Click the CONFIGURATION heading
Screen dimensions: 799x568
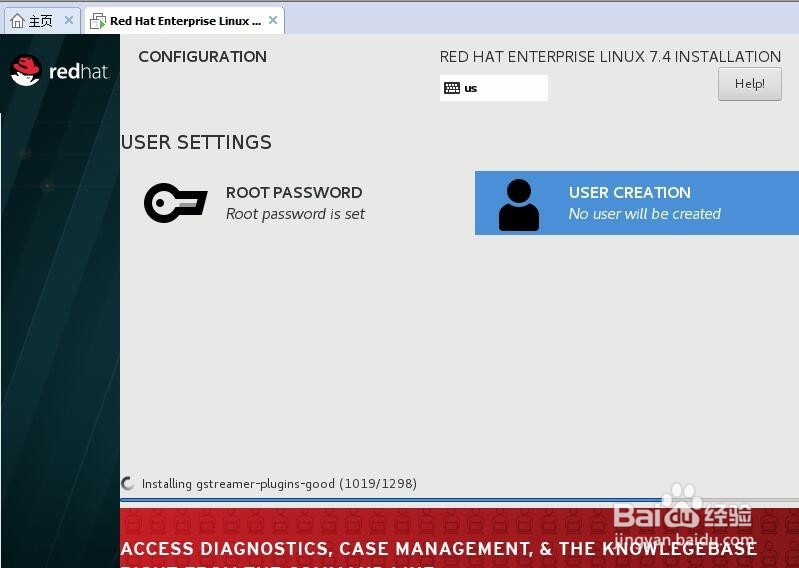tap(202, 57)
